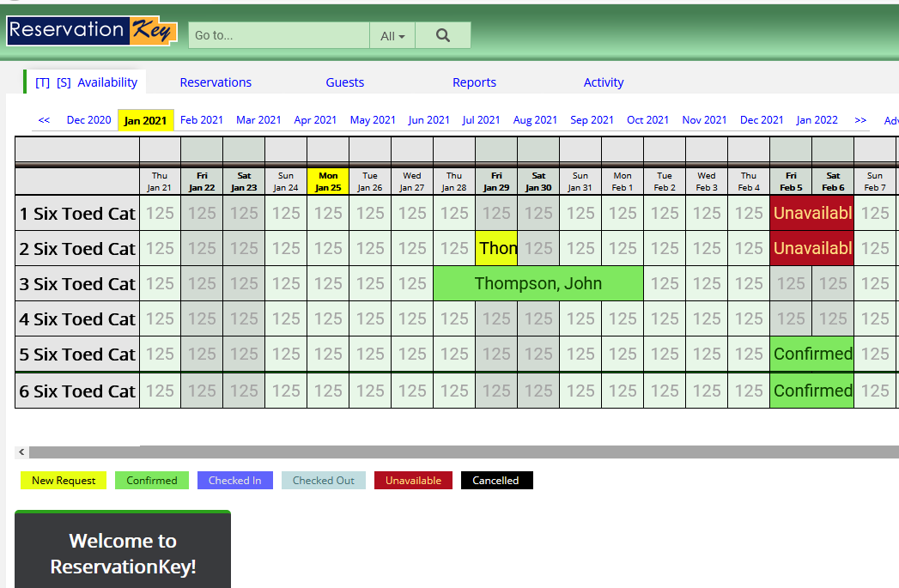Image resolution: width=899 pixels, height=588 pixels.
Task: Jump to Feb 2021 month
Action: [202, 120]
